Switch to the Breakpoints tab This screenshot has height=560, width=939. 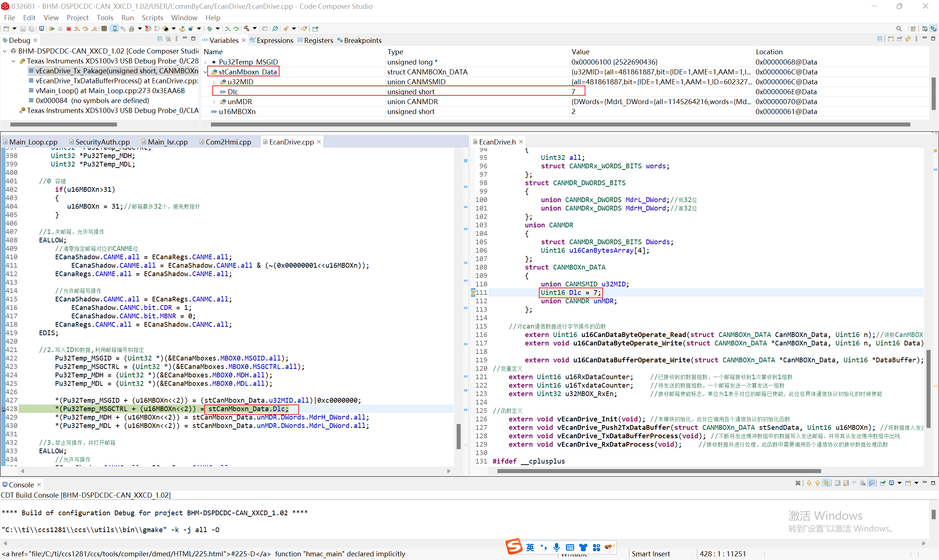[x=362, y=40]
